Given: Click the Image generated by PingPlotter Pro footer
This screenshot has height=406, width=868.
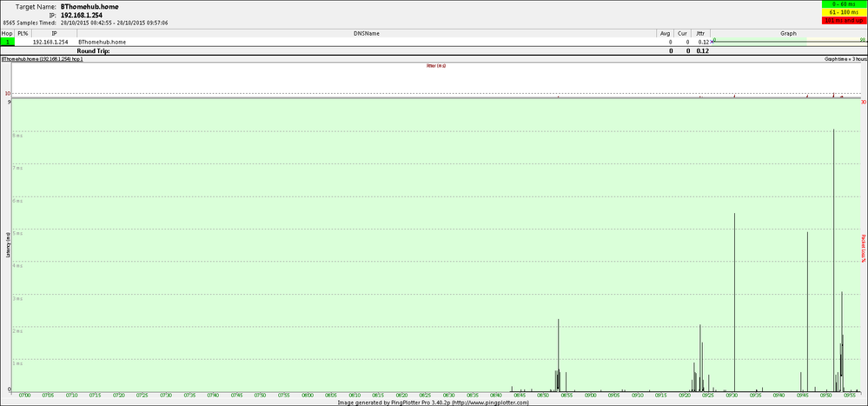Looking at the screenshot, I should point(434,403).
